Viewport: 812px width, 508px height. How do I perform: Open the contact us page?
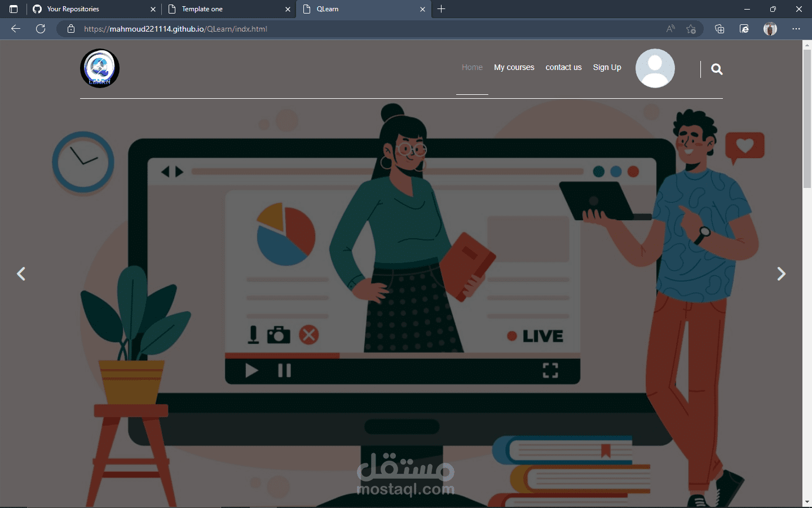tap(563, 67)
